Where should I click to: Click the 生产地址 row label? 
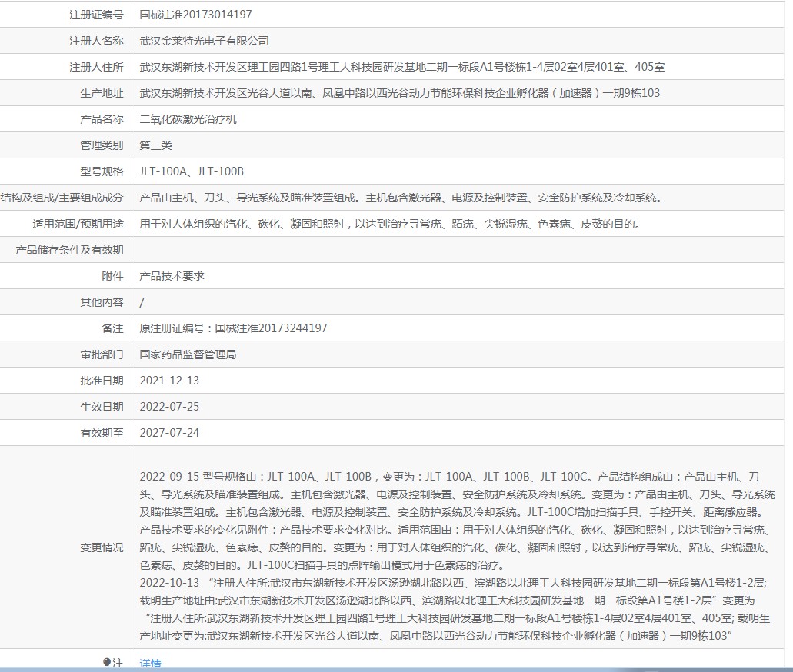tap(102, 93)
